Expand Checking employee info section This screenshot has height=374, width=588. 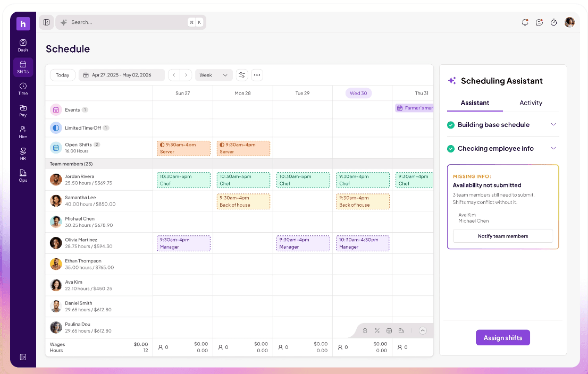tap(553, 148)
